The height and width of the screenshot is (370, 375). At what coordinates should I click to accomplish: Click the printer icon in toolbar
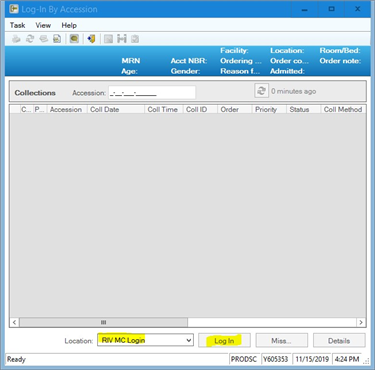click(16, 39)
